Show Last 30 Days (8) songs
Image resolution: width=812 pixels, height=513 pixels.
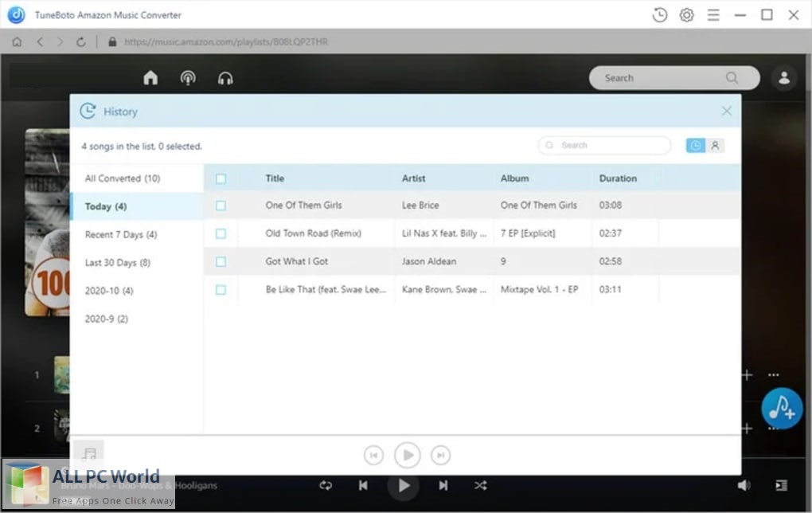(137, 262)
